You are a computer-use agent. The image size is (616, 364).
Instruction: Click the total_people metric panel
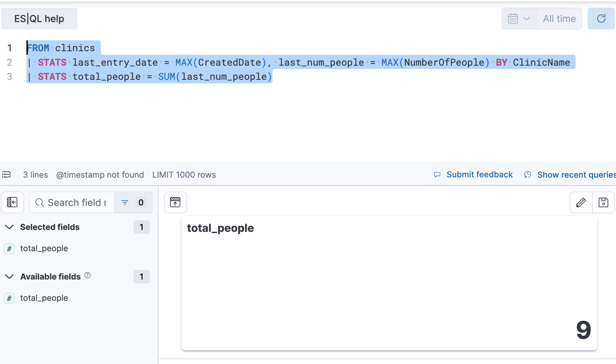click(x=389, y=283)
